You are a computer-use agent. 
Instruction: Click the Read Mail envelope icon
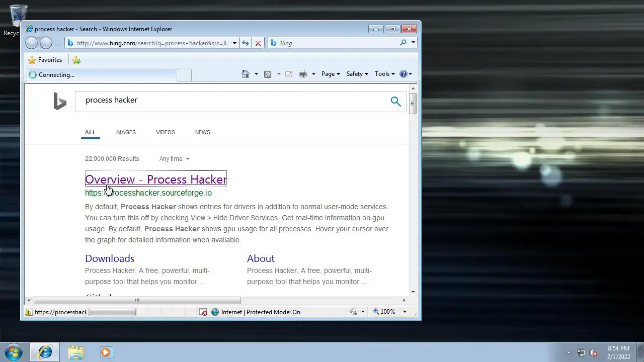point(289,74)
